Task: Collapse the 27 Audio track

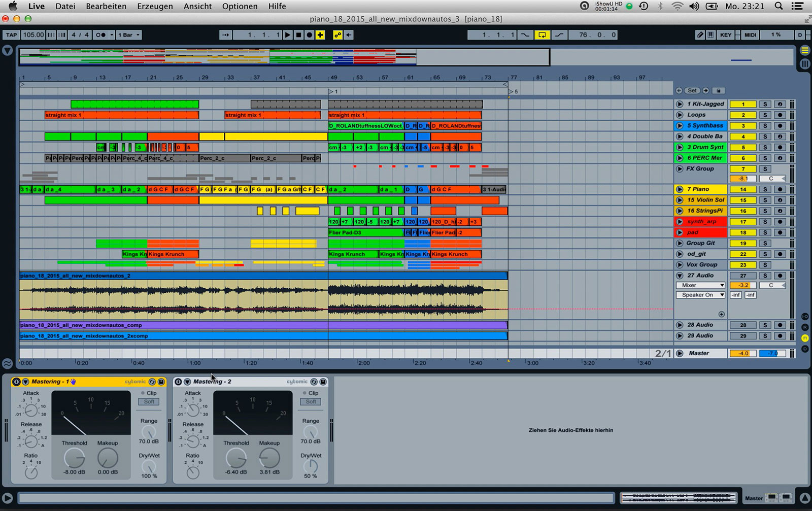Action: [x=680, y=276]
